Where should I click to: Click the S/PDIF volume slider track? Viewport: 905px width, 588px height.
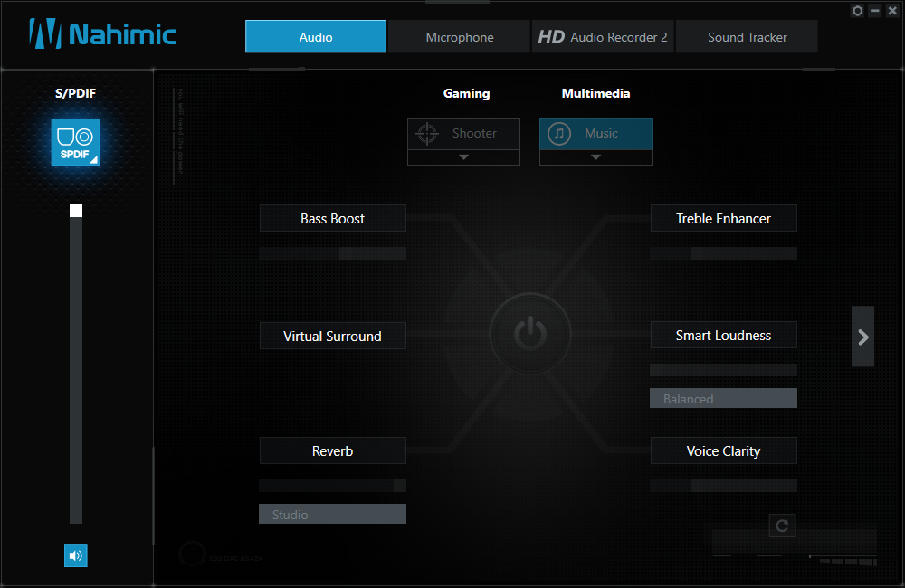point(76,362)
